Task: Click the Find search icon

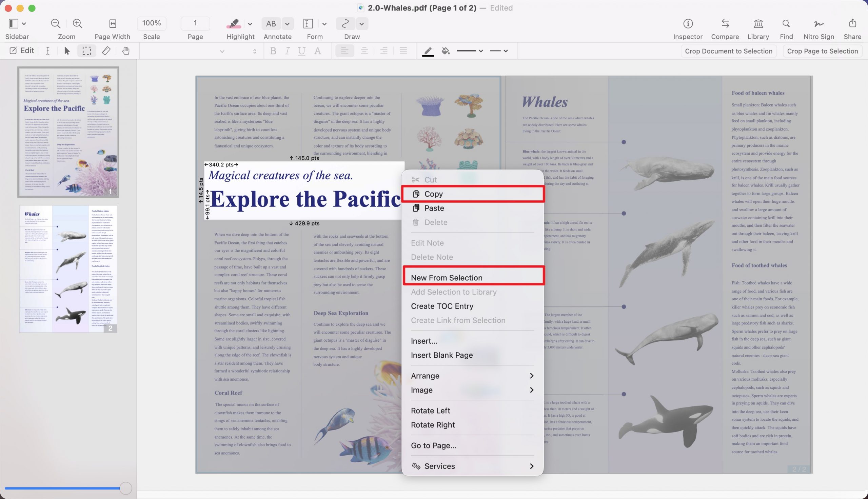Action: (x=786, y=24)
